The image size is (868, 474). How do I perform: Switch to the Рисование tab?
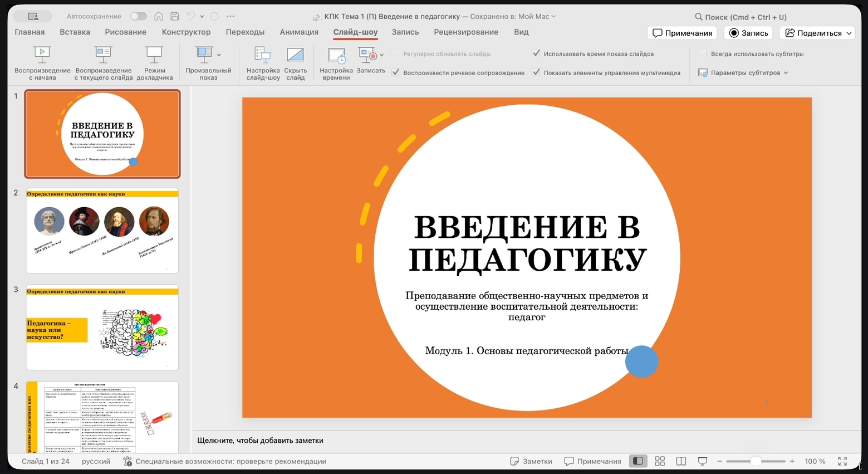pos(125,32)
